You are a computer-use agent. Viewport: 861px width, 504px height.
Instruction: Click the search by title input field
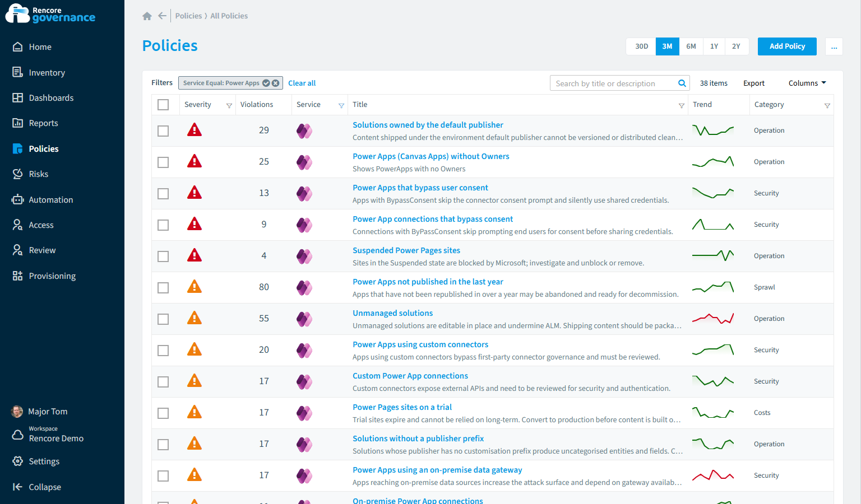point(613,83)
